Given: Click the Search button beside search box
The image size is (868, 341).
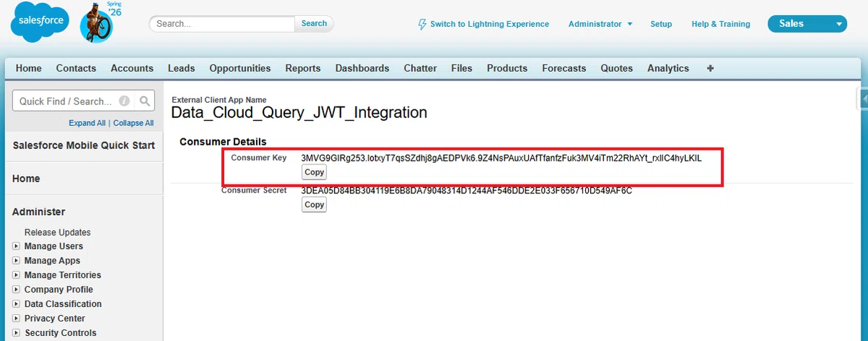Looking at the screenshot, I should (x=314, y=23).
